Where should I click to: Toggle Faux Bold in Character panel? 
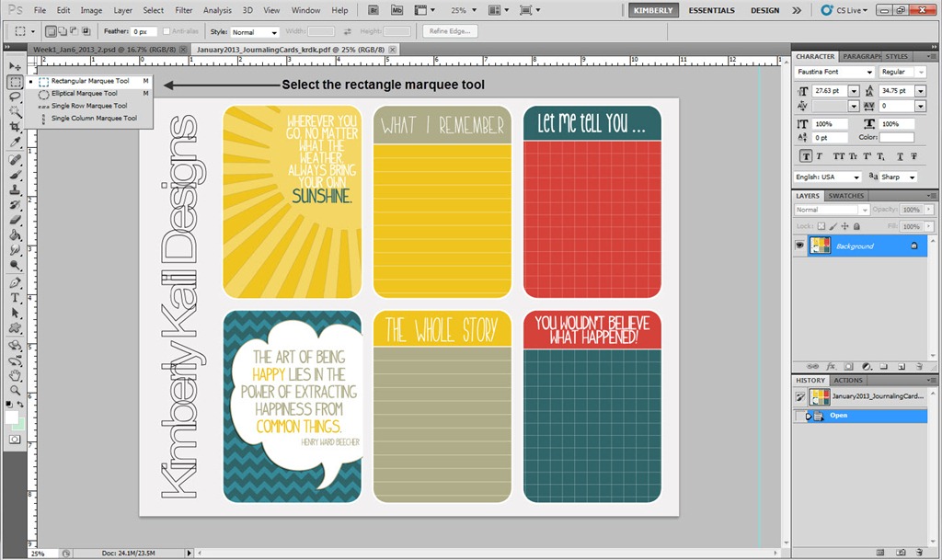coord(807,156)
